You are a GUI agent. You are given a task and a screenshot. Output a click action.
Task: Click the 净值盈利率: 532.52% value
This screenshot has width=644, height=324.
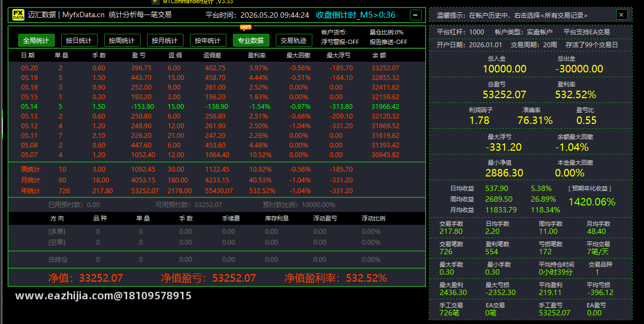coord(335,278)
